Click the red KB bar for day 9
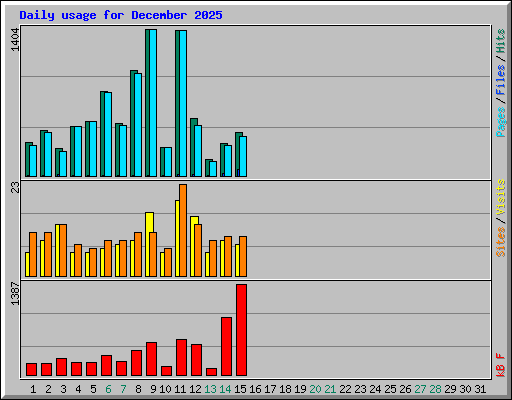This screenshot has width=512, height=400. (152, 359)
